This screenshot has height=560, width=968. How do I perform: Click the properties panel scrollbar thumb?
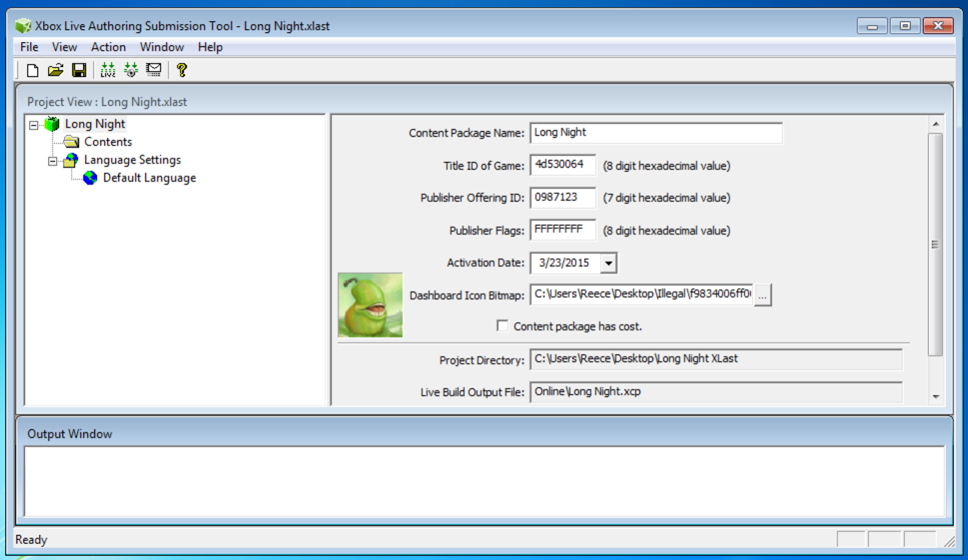936,245
